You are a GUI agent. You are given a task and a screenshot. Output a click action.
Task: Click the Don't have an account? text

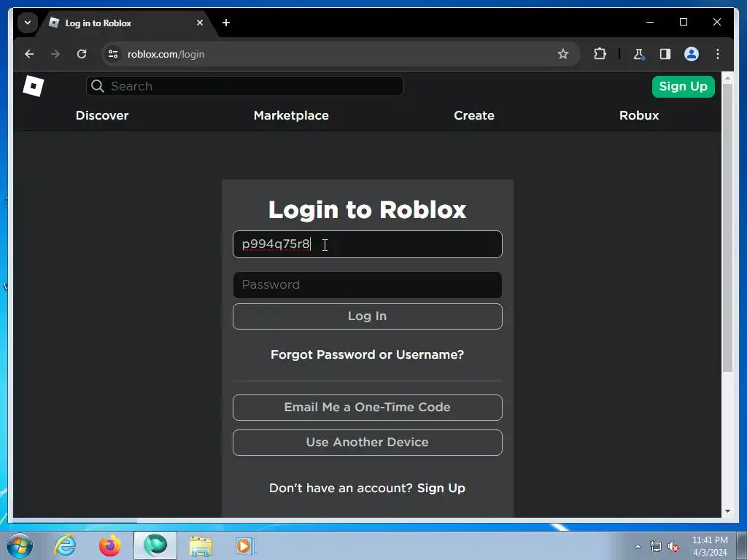click(341, 488)
